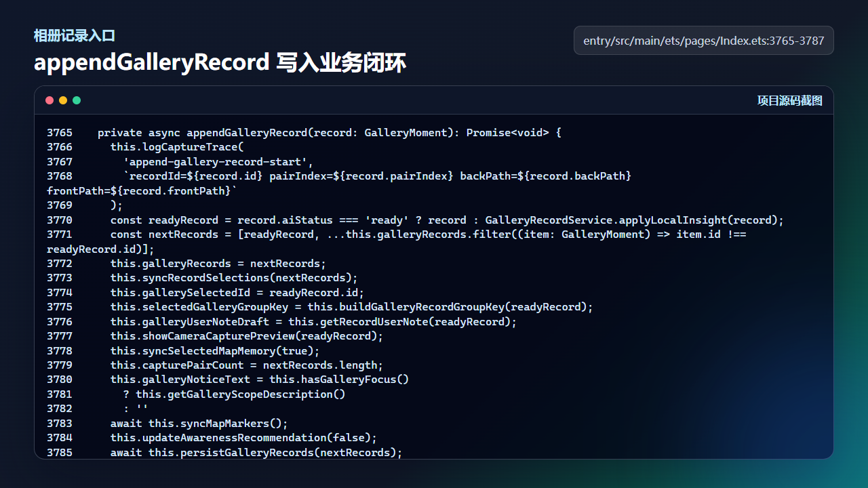Click line number 3765
868x488 pixels.
(x=60, y=133)
